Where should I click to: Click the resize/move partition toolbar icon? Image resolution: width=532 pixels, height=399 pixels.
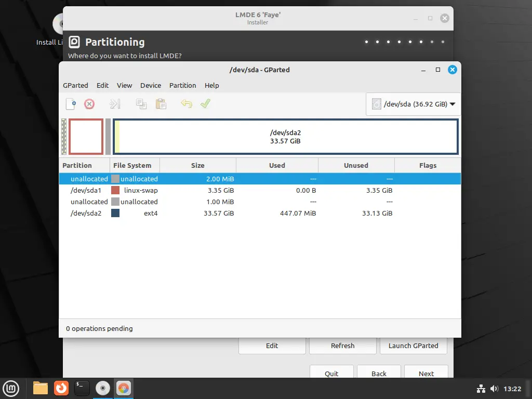(x=115, y=104)
